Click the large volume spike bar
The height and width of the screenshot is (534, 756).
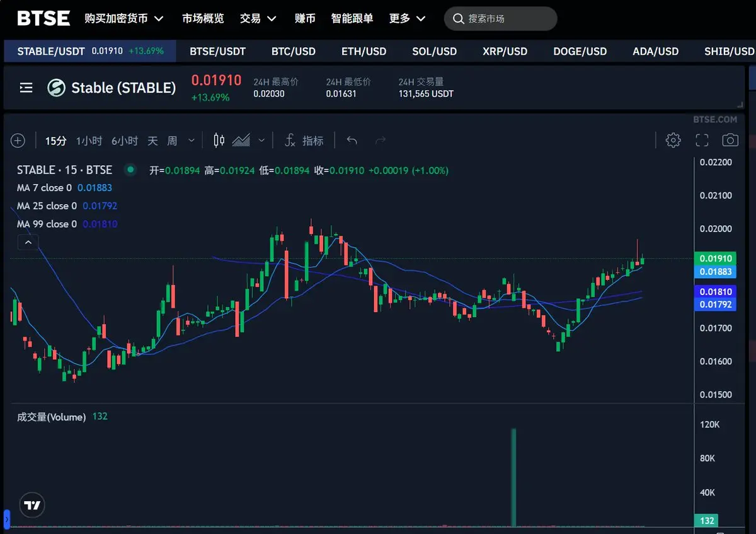pyautogui.click(x=513, y=477)
